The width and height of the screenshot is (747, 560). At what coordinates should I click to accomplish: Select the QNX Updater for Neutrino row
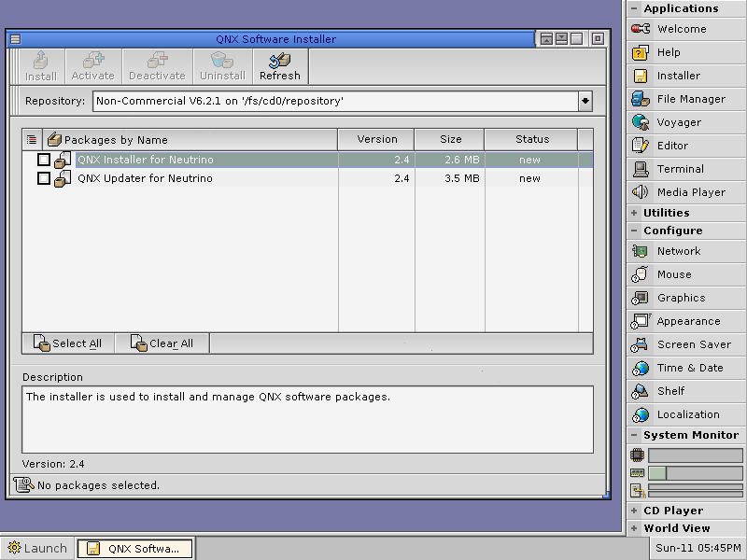pos(308,178)
